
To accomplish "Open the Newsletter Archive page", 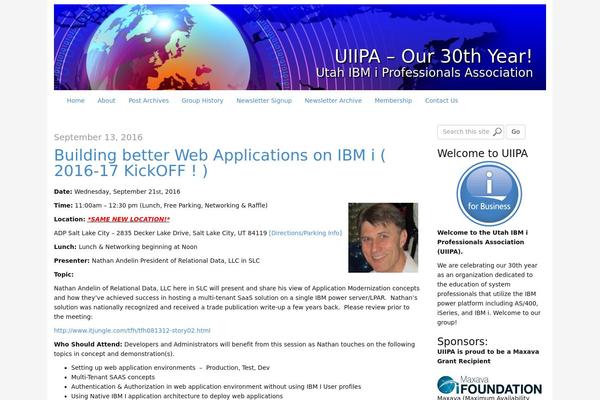I will tap(333, 100).
